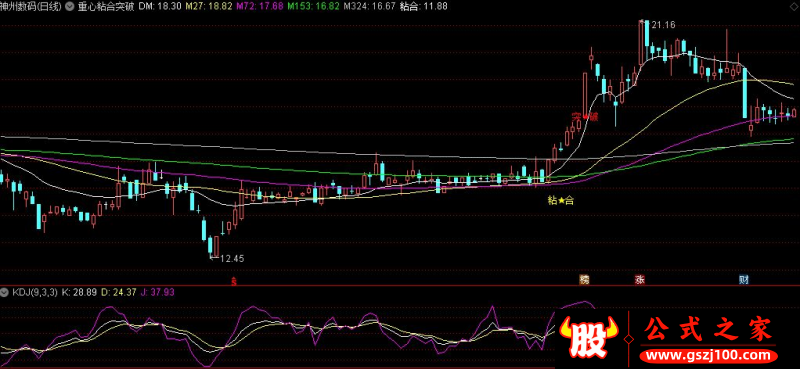Click the red 突★破 breakout signal marker

(x=585, y=117)
